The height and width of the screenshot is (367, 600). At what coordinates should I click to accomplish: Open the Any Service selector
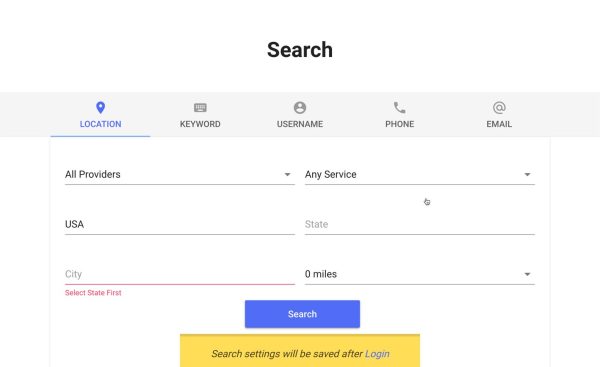pyautogui.click(x=420, y=175)
